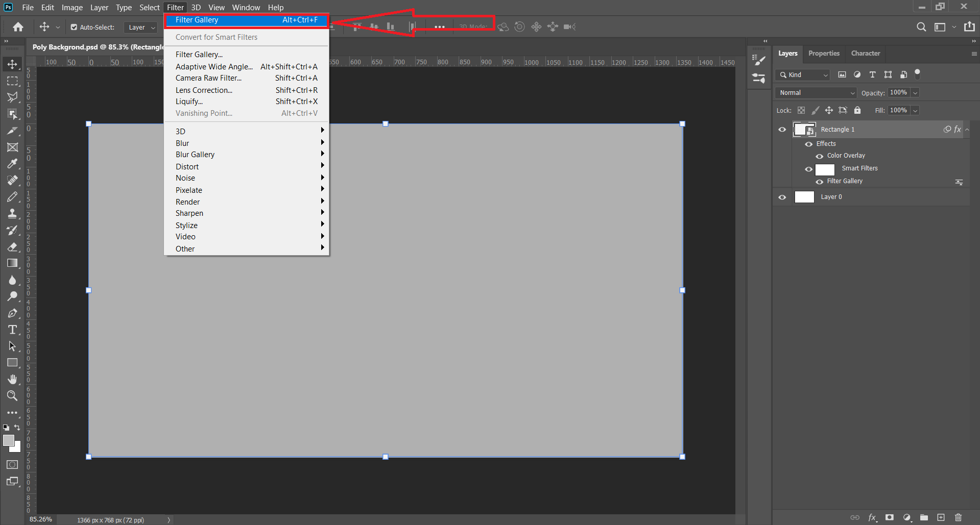The width and height of the screenshot is (980, 525).
Task: Expand the Opacity value dropdown
Action: tap(915, 93)
